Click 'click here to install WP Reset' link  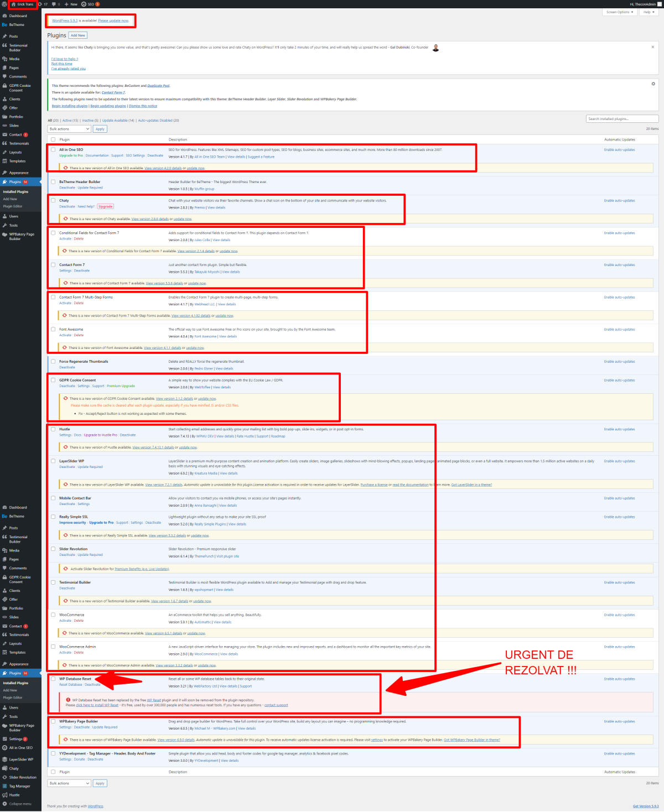tap(97, 705)
